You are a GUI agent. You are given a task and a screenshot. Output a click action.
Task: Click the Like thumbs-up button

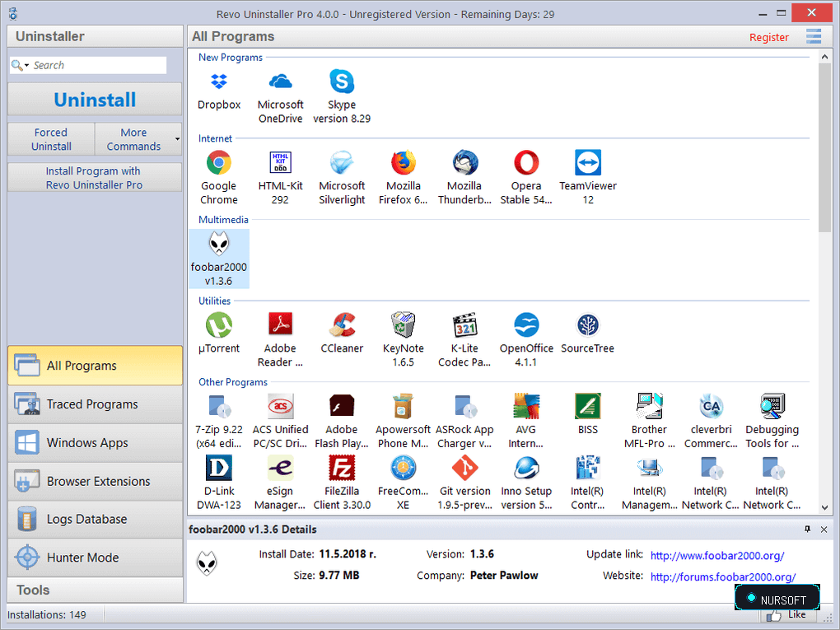tap(787, 615)
